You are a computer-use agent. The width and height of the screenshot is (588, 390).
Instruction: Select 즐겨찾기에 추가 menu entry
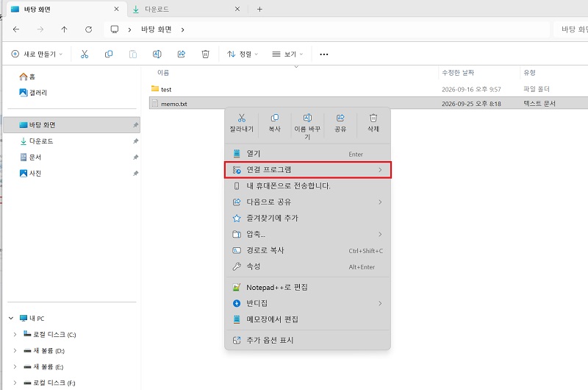coord(307,218)
